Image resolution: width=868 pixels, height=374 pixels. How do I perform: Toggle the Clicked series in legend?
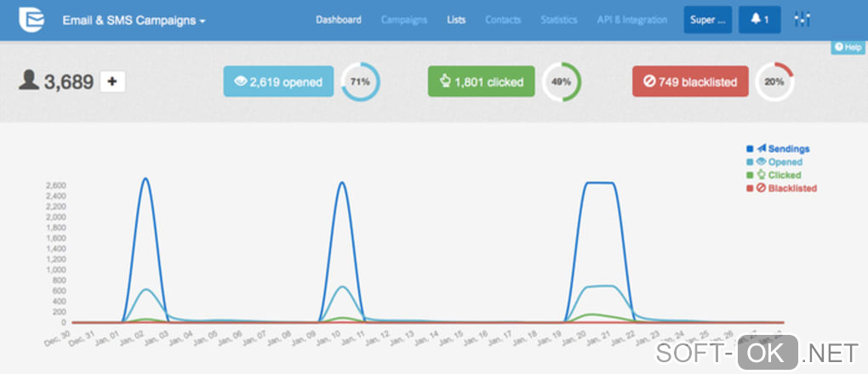[774, 175]
